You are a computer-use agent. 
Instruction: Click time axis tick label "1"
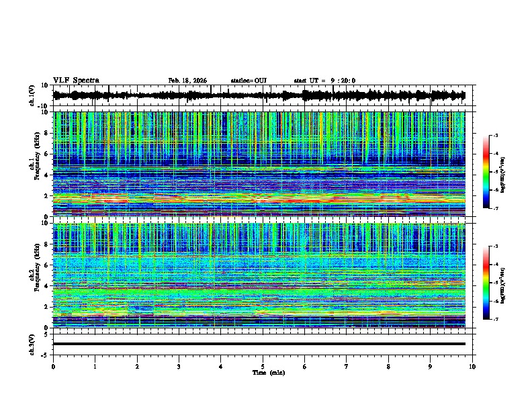95,366
